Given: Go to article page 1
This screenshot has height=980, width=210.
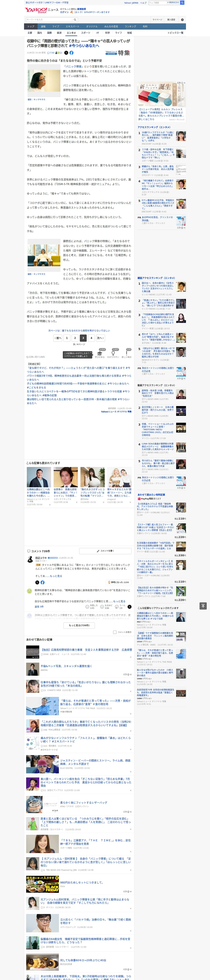Looking at the screenshot, I should (67, 338).
